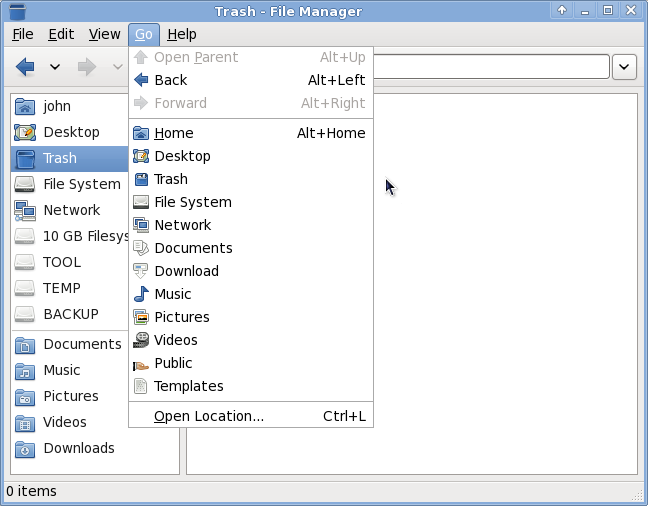Image resolution: width=648 pixels, height=506 pixels.
Task: Open john home folder in sidebar
Action: [x=56, y=106]
